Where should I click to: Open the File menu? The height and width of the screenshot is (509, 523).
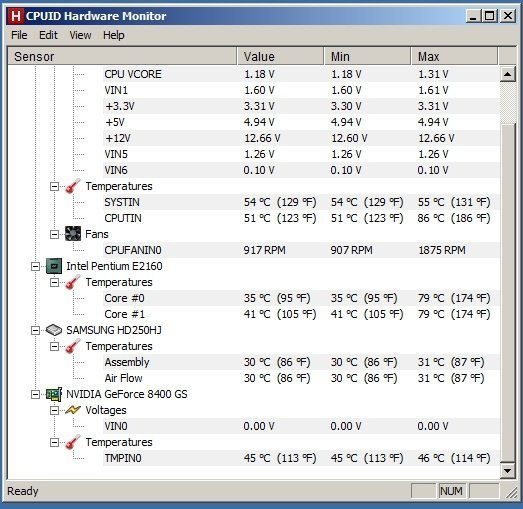click(19, 35)
